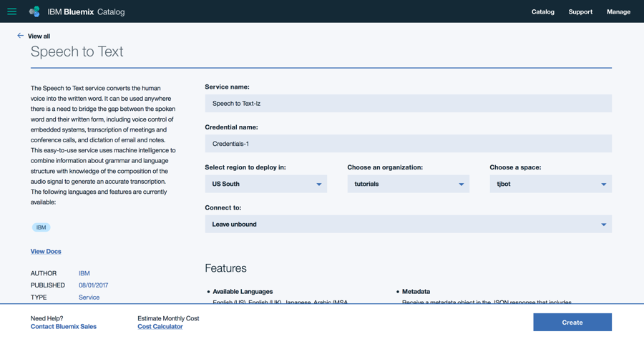This screenshot has height=339, width=644.
Task: Click the IBM author link
Action: pyautogui.click(x=84, y=273)
